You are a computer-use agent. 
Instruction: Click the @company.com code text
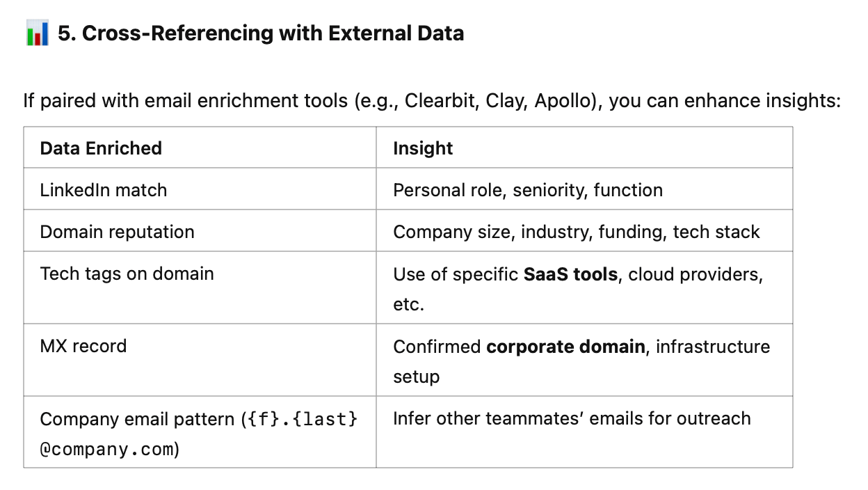(107, 450)
